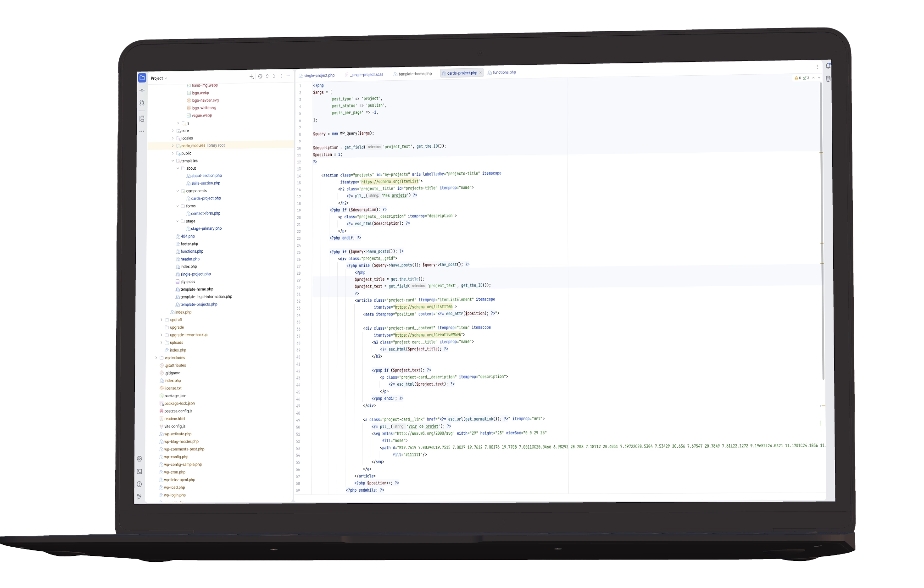Open the schema.org/CreativeWork link in code

[428, 335]
